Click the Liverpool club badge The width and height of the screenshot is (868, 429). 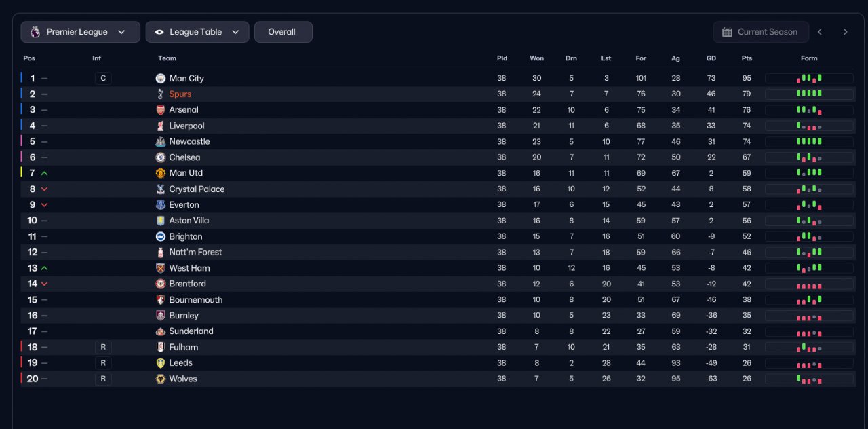pyautogui.click(x=161, y=126)
